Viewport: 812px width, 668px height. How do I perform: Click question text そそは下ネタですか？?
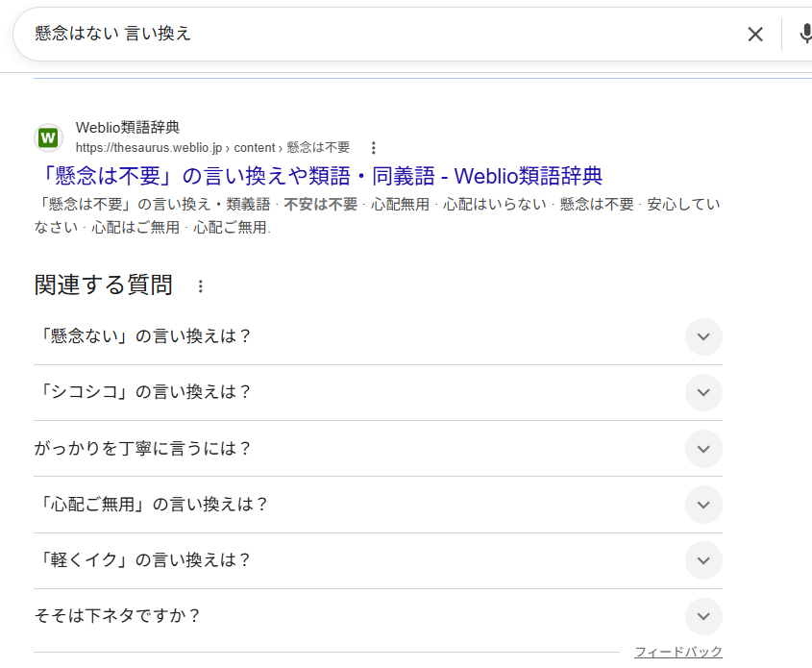117,616
